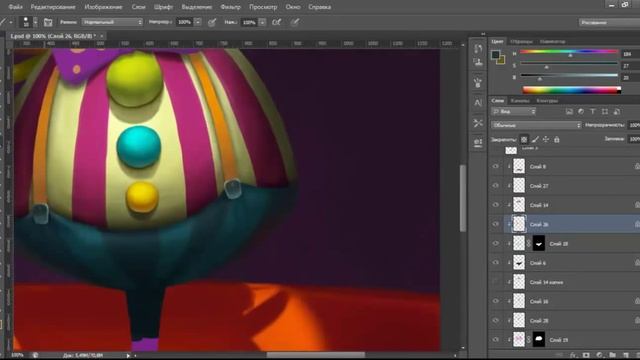Select layer mask thumbnail in bottom layer row
Viewport: 640px width, 360px height.
[x=539, y=340]
